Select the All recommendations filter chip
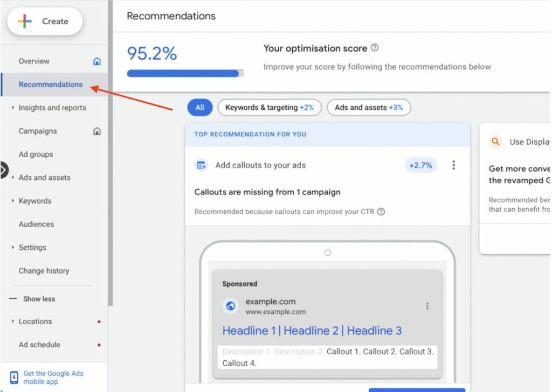Viewport: 552px width, 392px height. click(x=199, y=107)
